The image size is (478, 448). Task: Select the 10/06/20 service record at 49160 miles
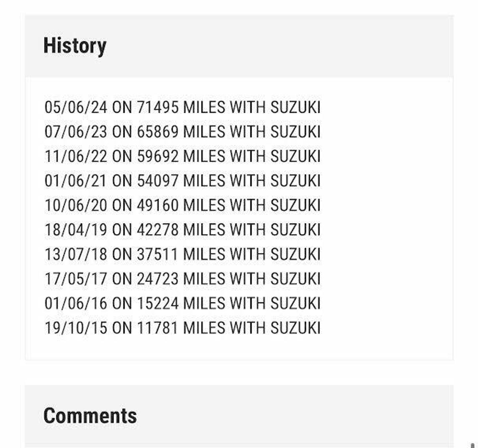pos(183,205)
